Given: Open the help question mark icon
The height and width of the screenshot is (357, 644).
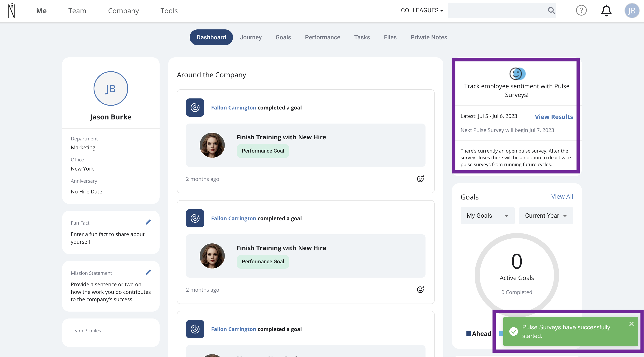Looking at the screenshot, I should (x=581, y=10).
